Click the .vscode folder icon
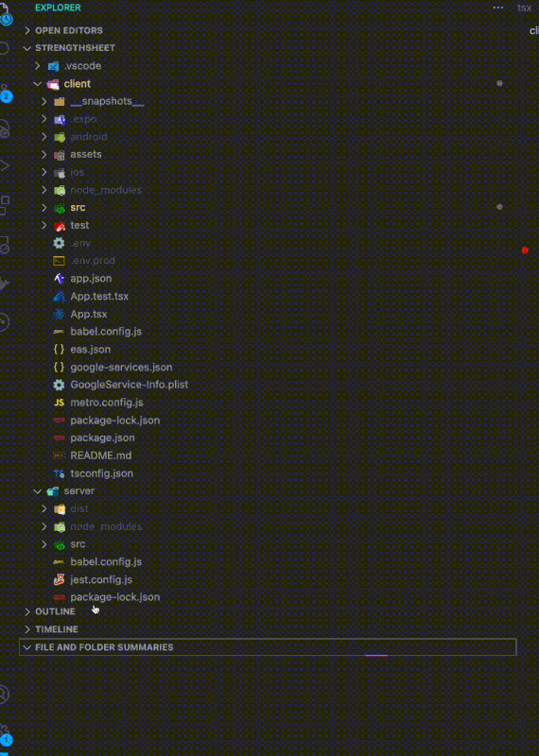 pyautogui.click(x=53, y=66)
